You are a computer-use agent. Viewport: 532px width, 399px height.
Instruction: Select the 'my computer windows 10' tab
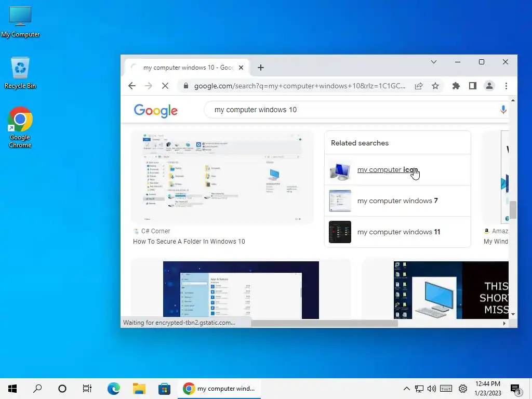(x=187, y=68)
